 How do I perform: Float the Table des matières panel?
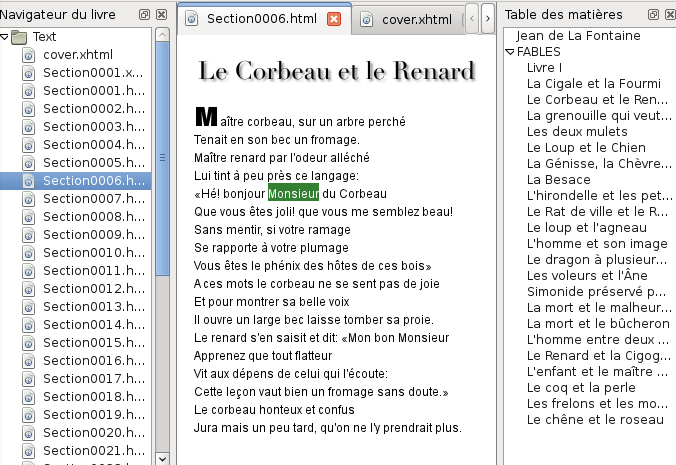(653, 15)
